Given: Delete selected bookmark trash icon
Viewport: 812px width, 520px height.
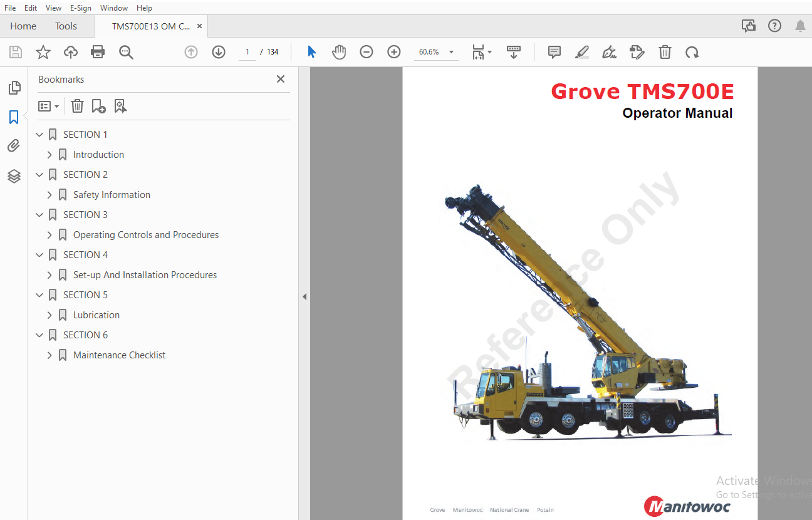Looking at the screenshot, I should [x=77, y=107].
